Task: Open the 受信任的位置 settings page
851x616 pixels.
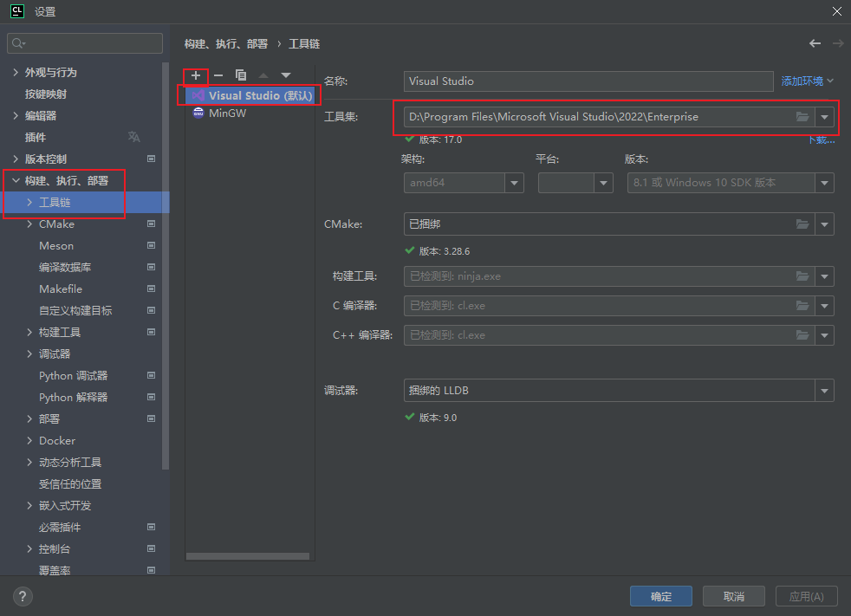Action: pos(70,484)
